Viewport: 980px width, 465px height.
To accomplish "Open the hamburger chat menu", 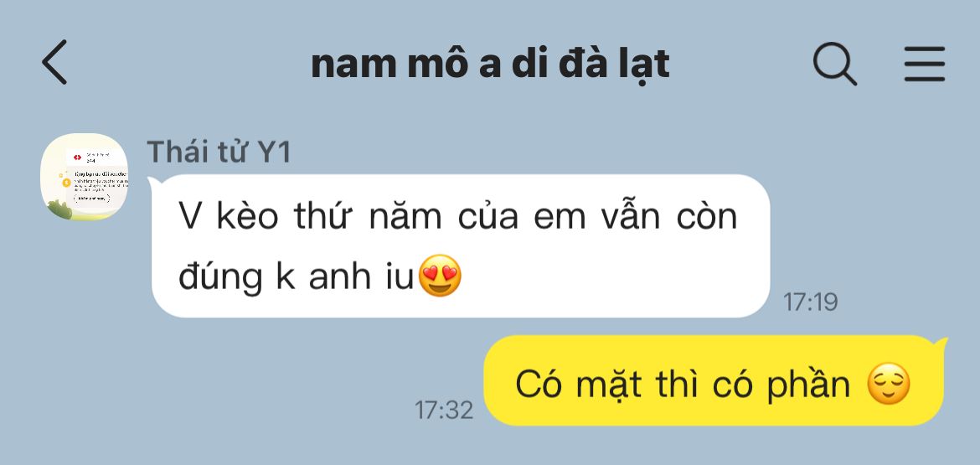I will click(x=925, y=64).
